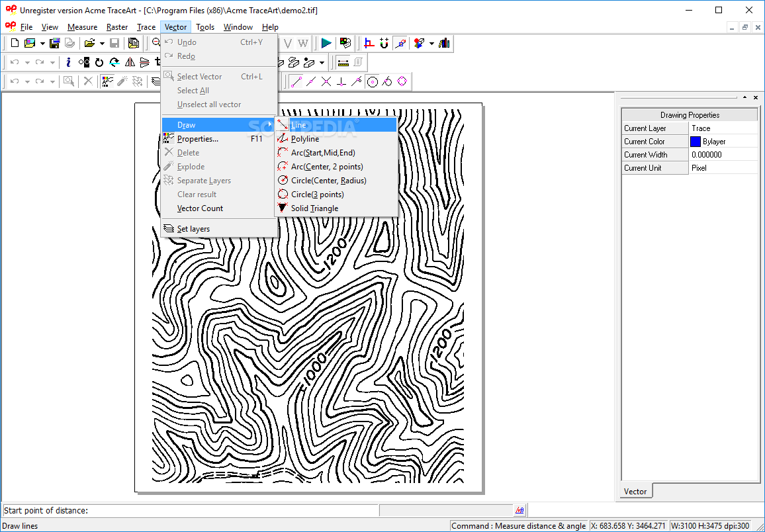
Task: Open the Tools menu
Action: pos(205,27)
